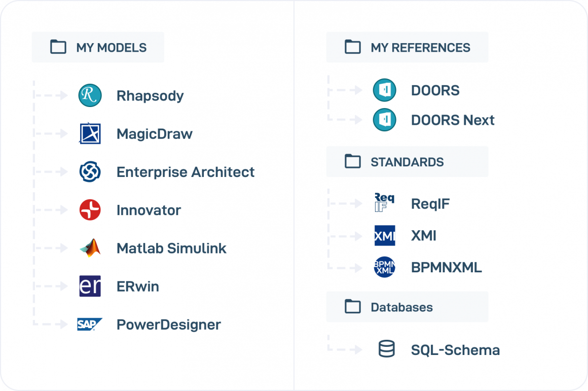This screenshot has height=391, width=588.
Task: Select the DOORS tree entry label
Action: 435,91
